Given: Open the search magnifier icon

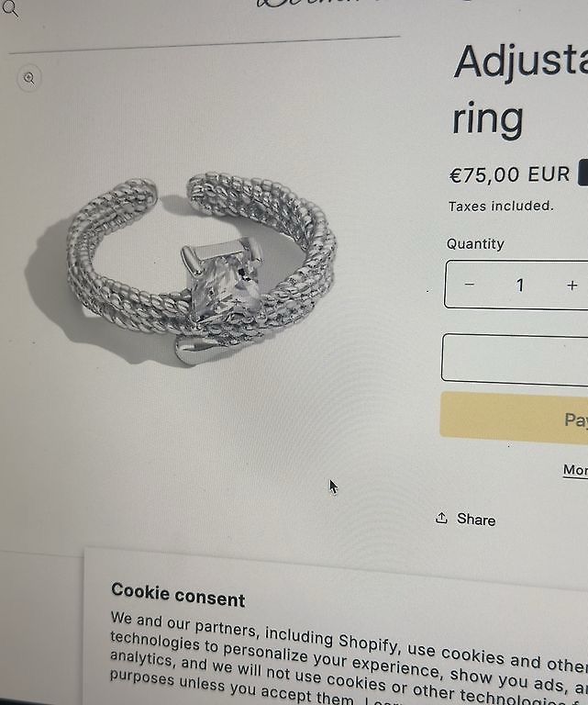Looking at the screenshot, I should (9, 8).
